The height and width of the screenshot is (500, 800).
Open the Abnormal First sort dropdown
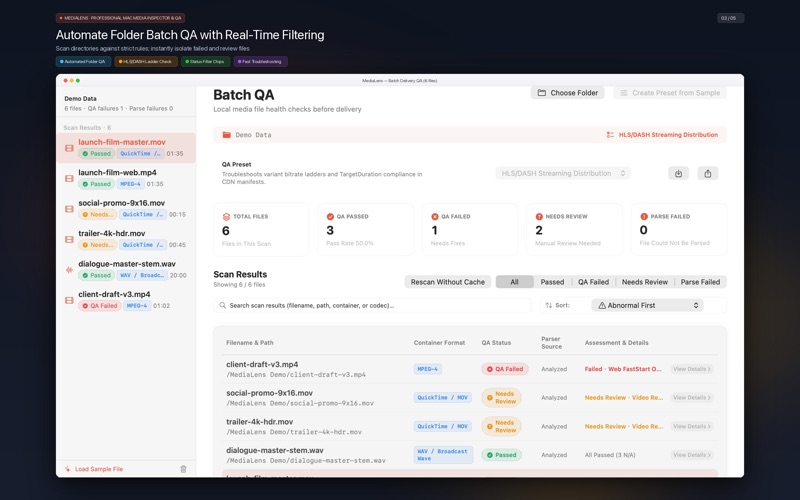click(647, 305)
